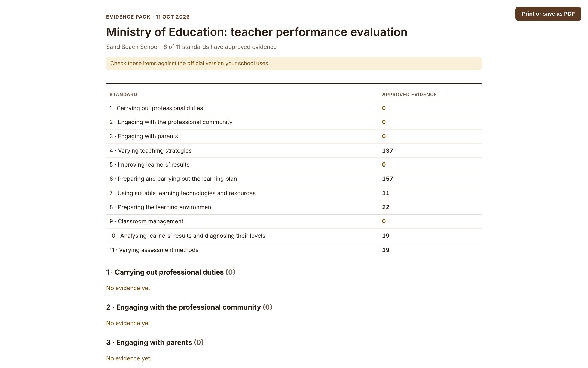Select Engaging with the professional community row
The image size is (588, 368).
(x=294, y=122)
